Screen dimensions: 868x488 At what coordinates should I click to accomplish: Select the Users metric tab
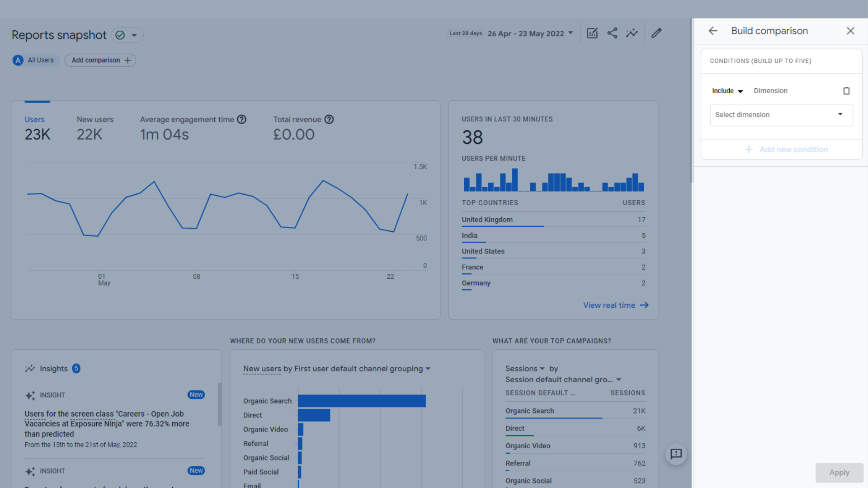[x=37, y=127]
